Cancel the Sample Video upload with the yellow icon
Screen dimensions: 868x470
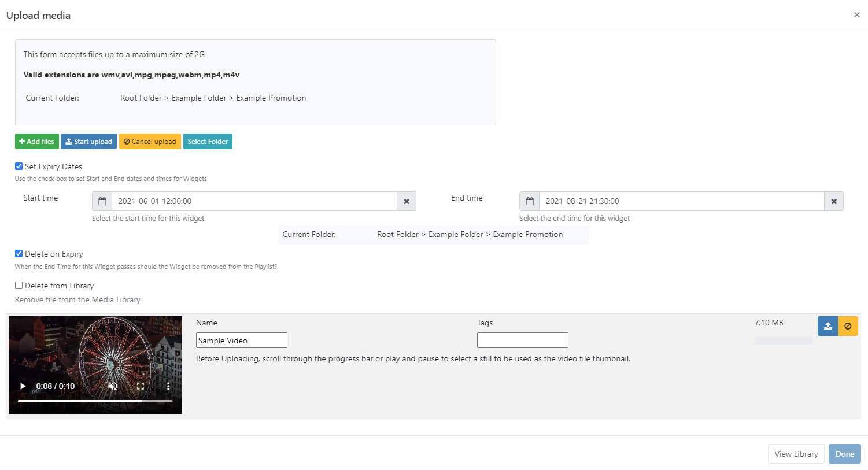(x=848, y=326)
